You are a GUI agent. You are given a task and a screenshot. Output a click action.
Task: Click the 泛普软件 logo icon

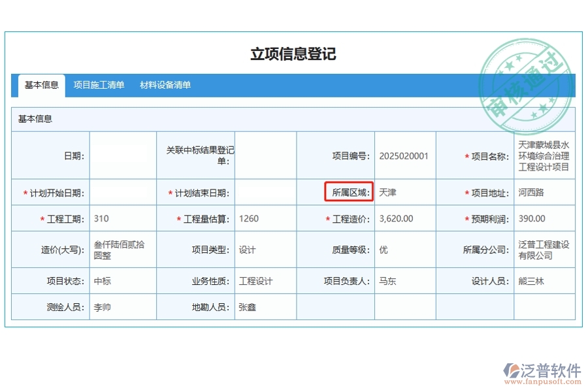(510, 371)
